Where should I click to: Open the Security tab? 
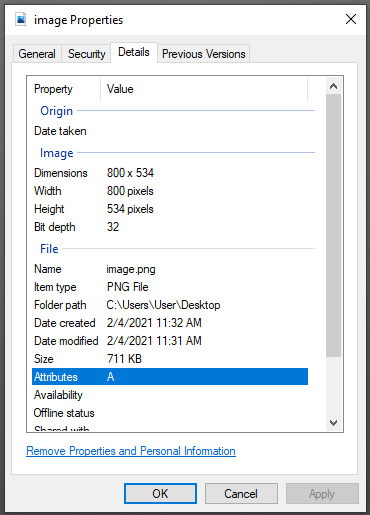pos(86,54)
